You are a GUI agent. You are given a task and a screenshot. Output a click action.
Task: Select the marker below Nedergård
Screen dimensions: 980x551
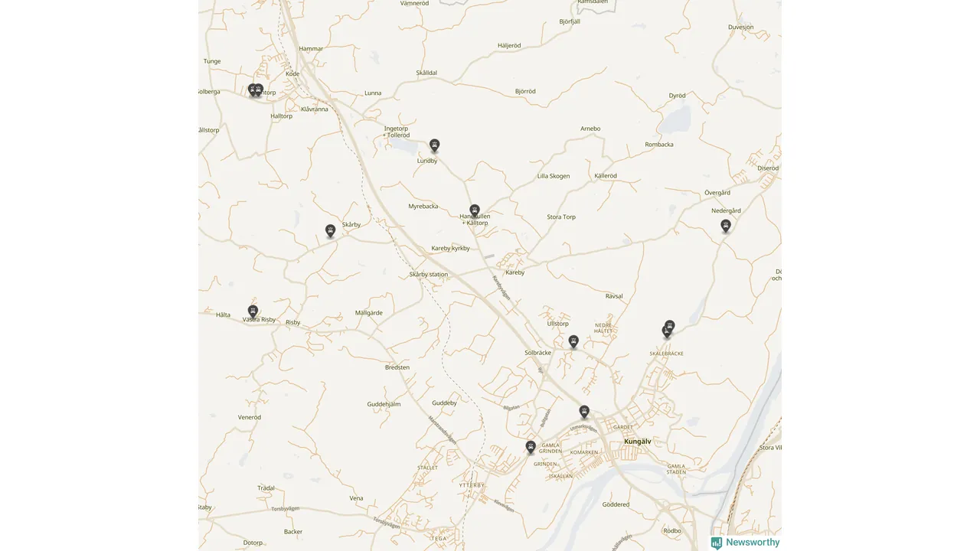[x=726, y=226]
